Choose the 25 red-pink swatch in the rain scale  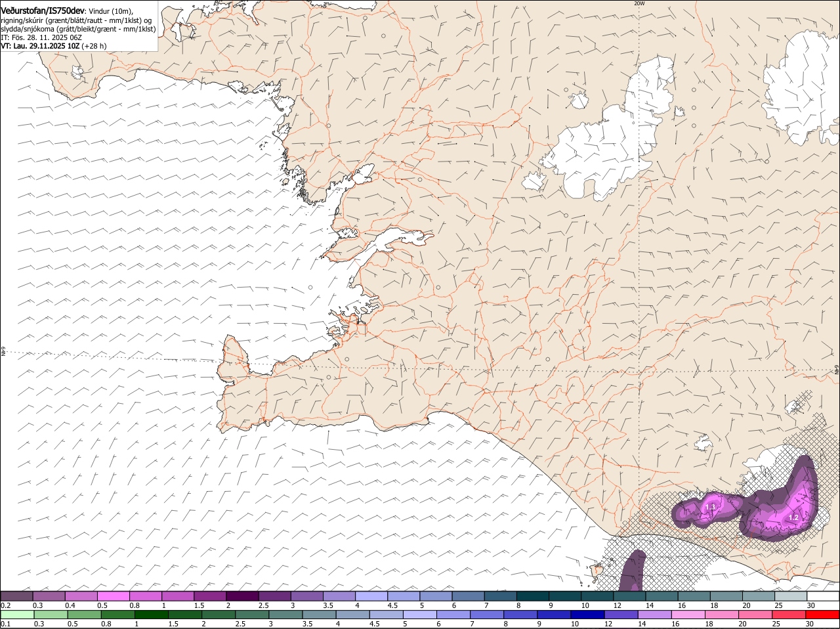pyautogui.click(x=789, y=615)
